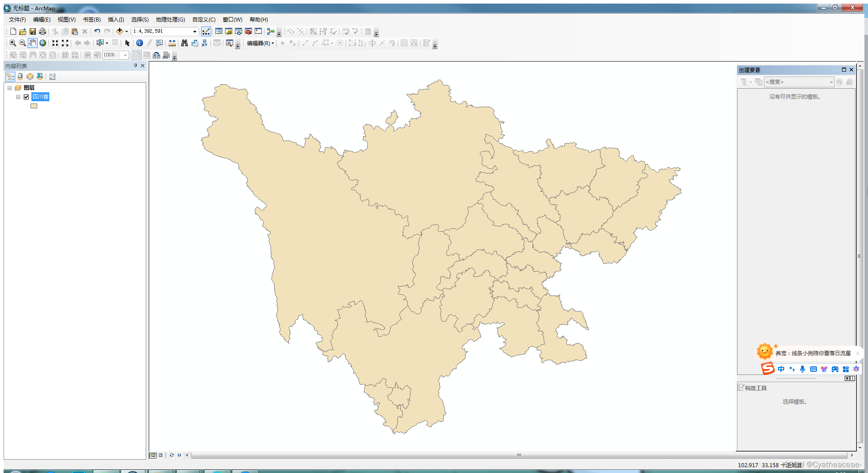Open the 地理处理(G) menu
The width and height of the screenshot is (868, 473).
pos(170,20)
